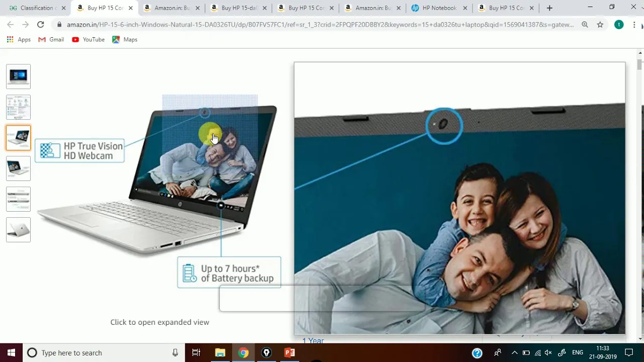Select the first product thumbnail showing laptop front
The image size is (644, 362).
tap(19, 76)
